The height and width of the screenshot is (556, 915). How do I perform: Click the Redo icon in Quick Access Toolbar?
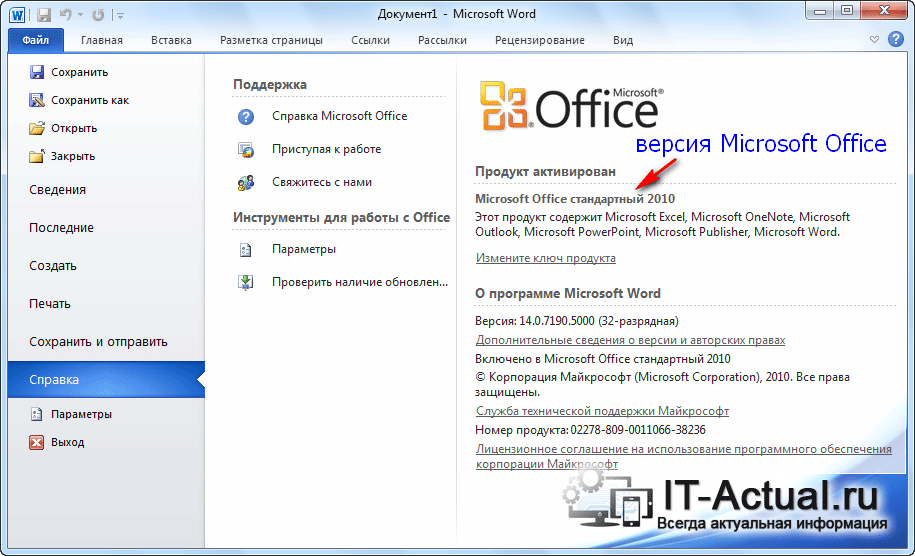(98, 15)
